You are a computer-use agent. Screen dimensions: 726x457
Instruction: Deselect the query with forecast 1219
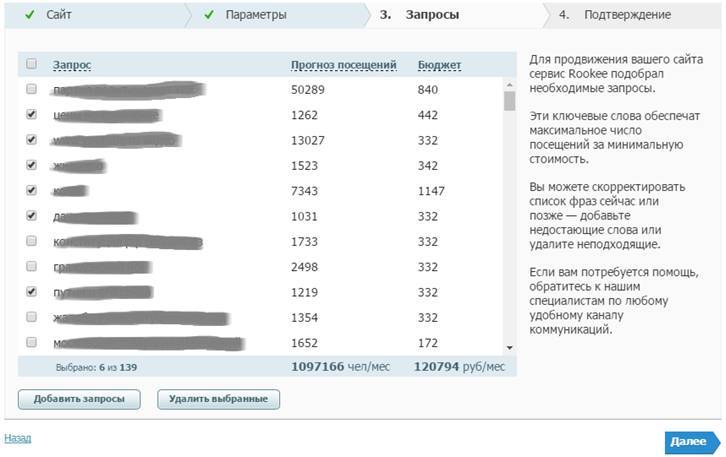pos(31,292)
